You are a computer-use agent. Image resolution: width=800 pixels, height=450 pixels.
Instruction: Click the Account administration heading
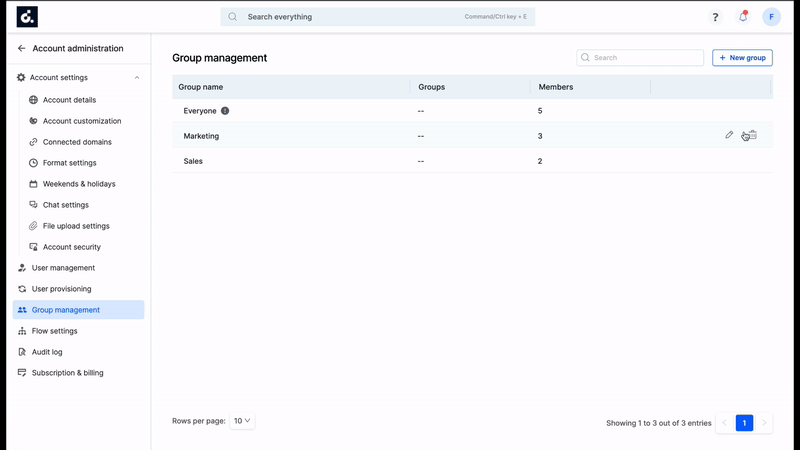pos(78,48)
